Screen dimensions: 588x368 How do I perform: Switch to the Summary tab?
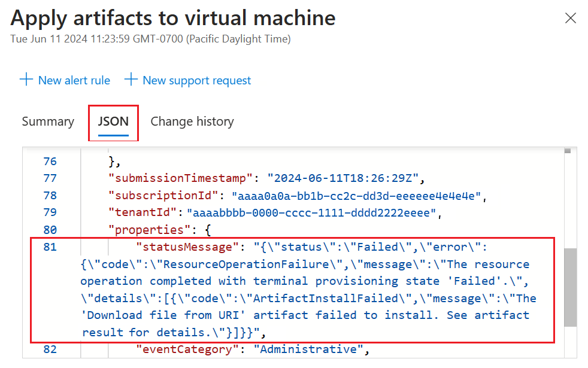point(48,121)
